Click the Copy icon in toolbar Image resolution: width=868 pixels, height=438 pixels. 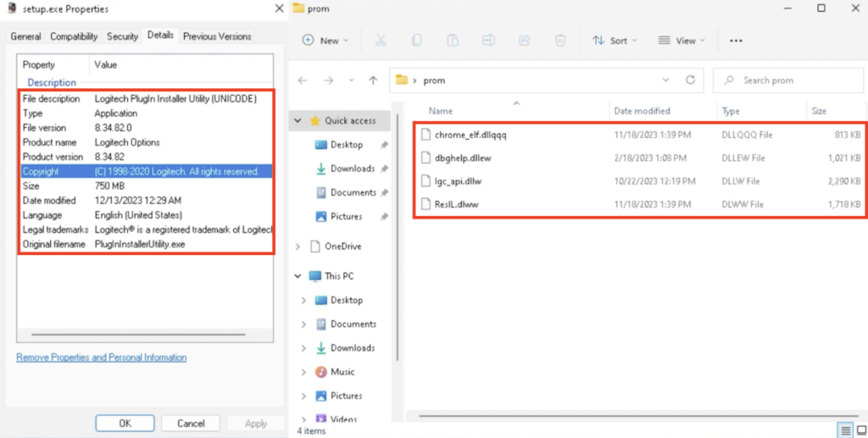[x=417, y=41]
